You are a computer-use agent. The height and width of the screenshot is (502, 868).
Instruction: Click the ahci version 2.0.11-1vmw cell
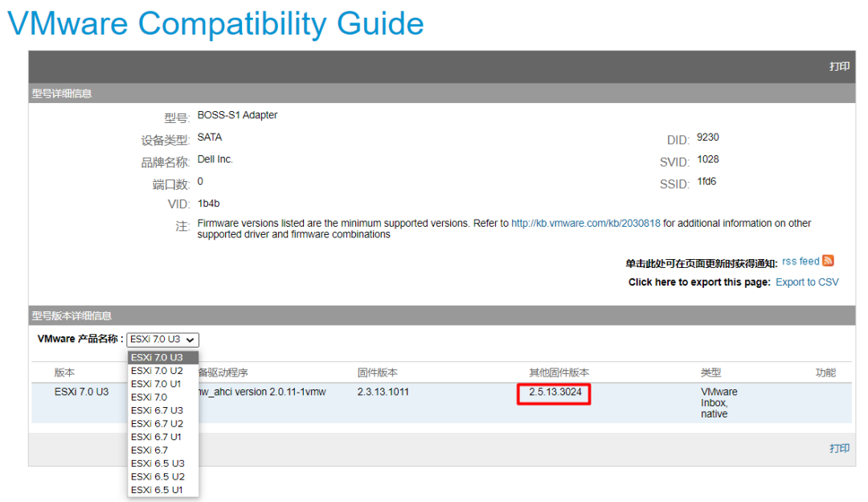262,393
